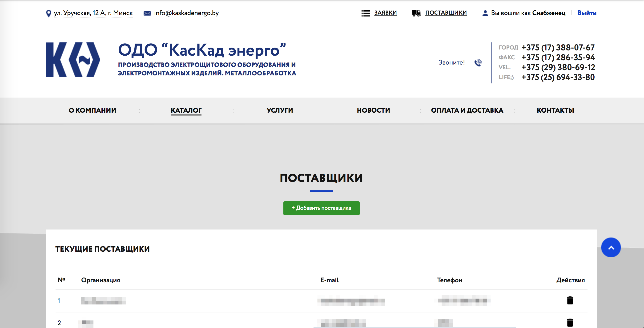Click the КасКад company logo

[x=73, y=60]
